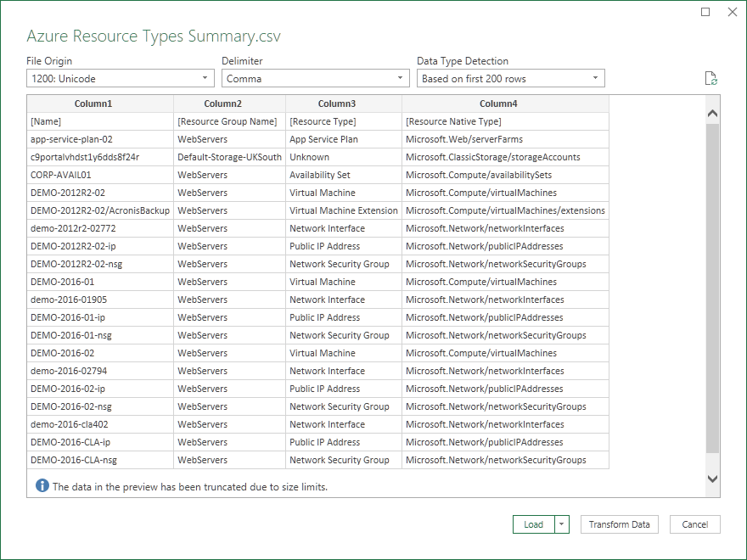Click the [Resource Type] cell
This screenshot has width=747, height=560.
[x=344, y=121]
